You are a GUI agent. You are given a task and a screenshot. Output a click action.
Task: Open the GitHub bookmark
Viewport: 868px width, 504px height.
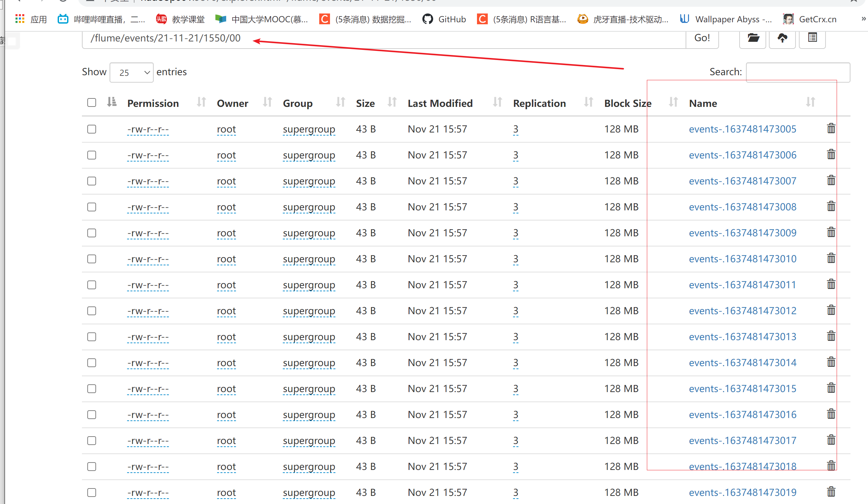[444, 19]
